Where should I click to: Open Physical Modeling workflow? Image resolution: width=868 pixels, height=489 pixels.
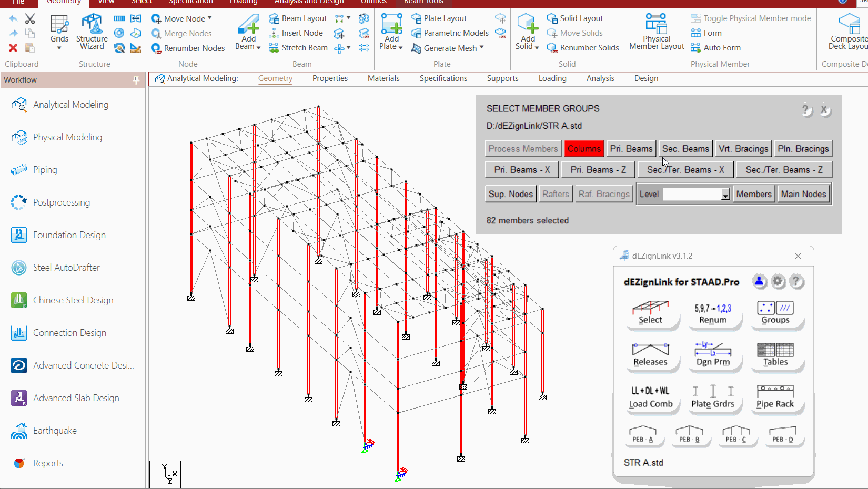(x=68, y=137)
